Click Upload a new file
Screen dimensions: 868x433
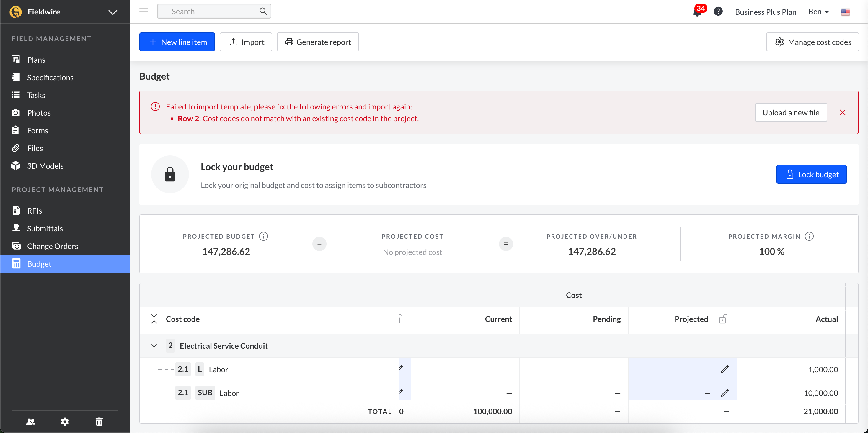(x=791, y=112)
